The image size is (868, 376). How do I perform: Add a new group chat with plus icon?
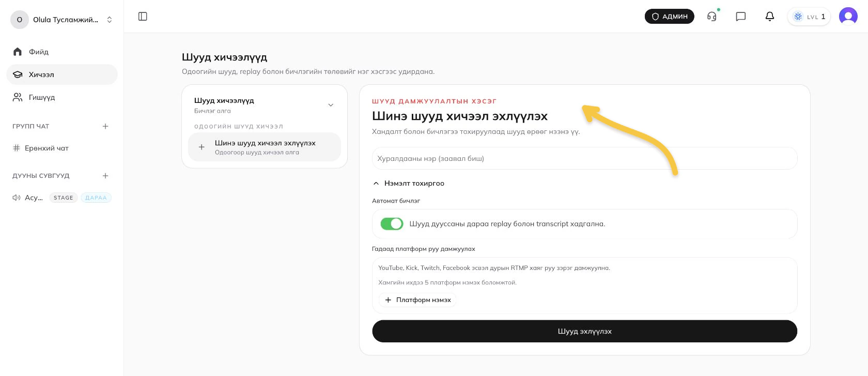pyautogui.click(x=105, y=126)
